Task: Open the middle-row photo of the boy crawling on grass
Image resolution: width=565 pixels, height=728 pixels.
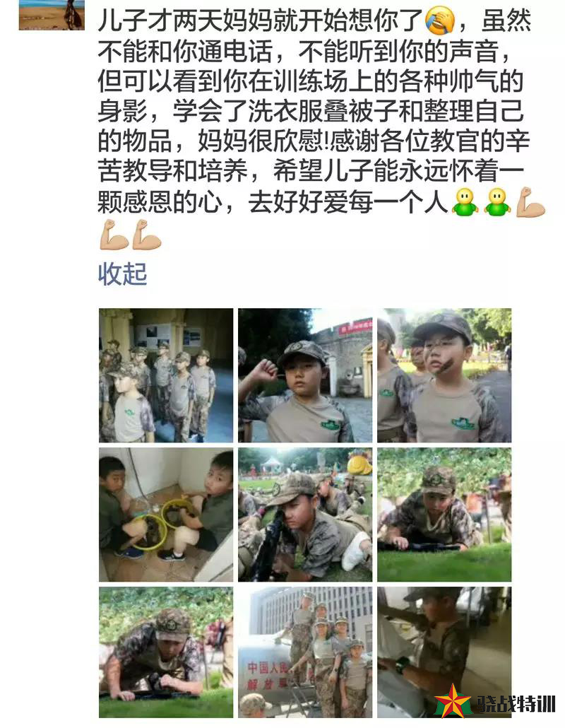Action: pyautogui.click(x=444, y=515)
